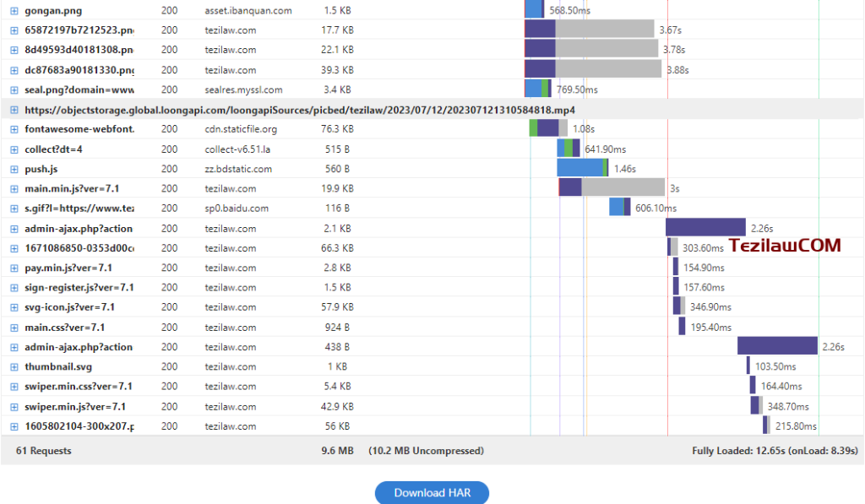Expand the pay.min.js request row
This screenshot has width=865, height=504.
point(14,268)
